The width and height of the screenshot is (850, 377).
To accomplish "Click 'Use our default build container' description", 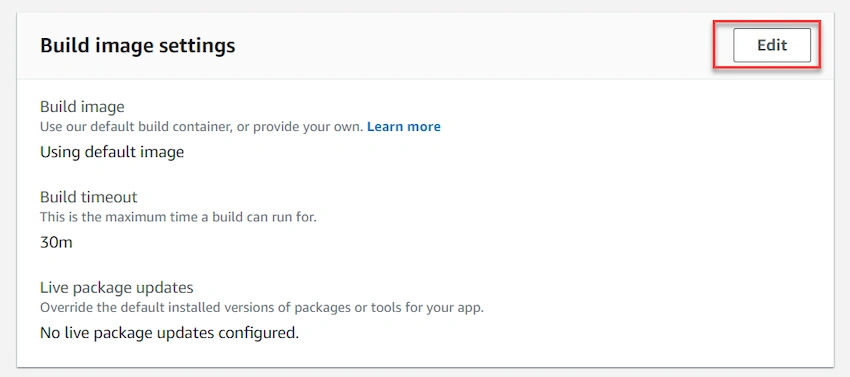I will [x=202, y=127].
